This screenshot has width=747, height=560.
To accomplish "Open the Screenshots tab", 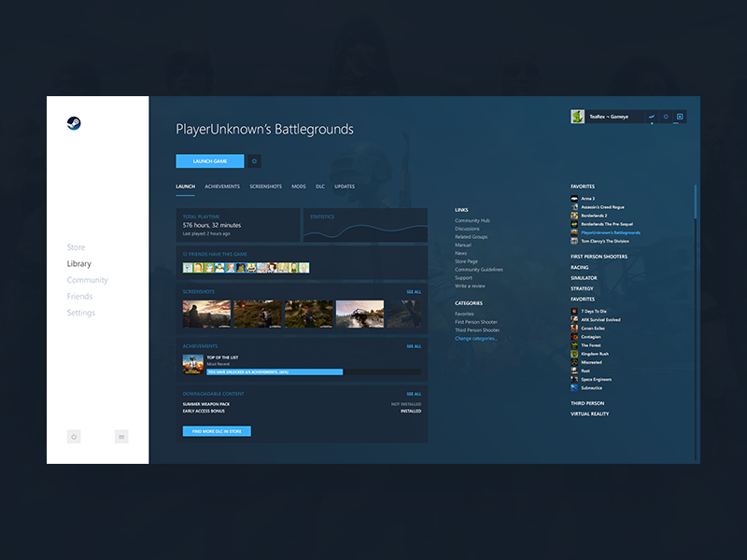I will coord(265,187).
